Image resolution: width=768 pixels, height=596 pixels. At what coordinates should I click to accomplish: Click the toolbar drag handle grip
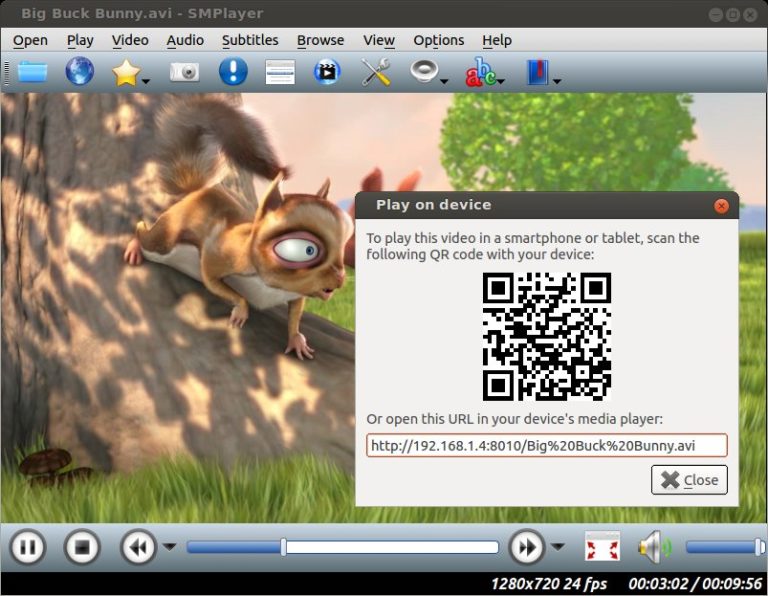tap(6, 72)
